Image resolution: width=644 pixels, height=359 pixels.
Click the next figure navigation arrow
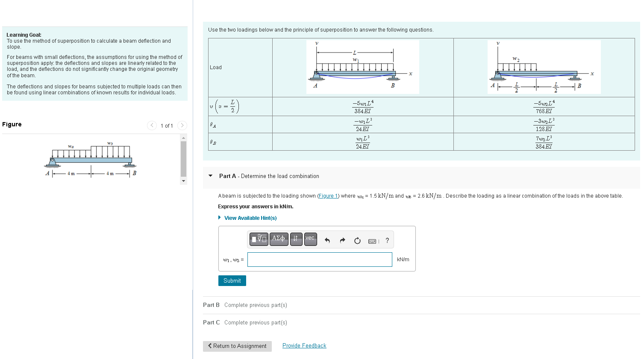[x=182, y=126]
